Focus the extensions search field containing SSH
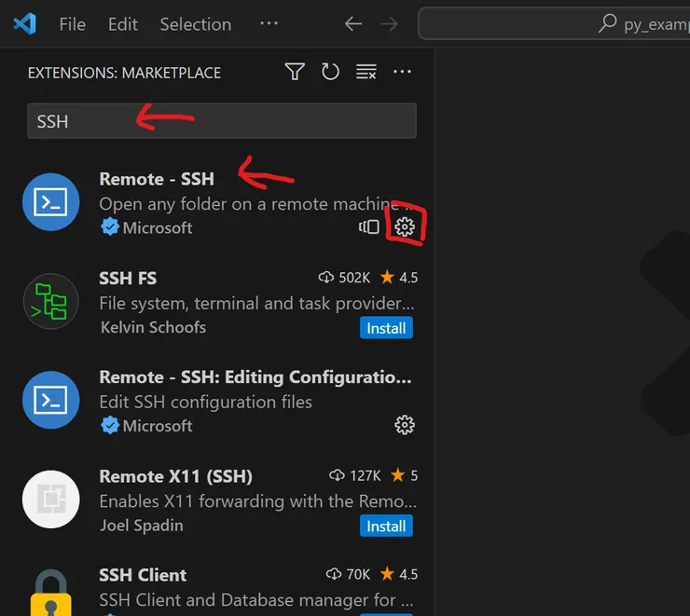 coord(222,121)
